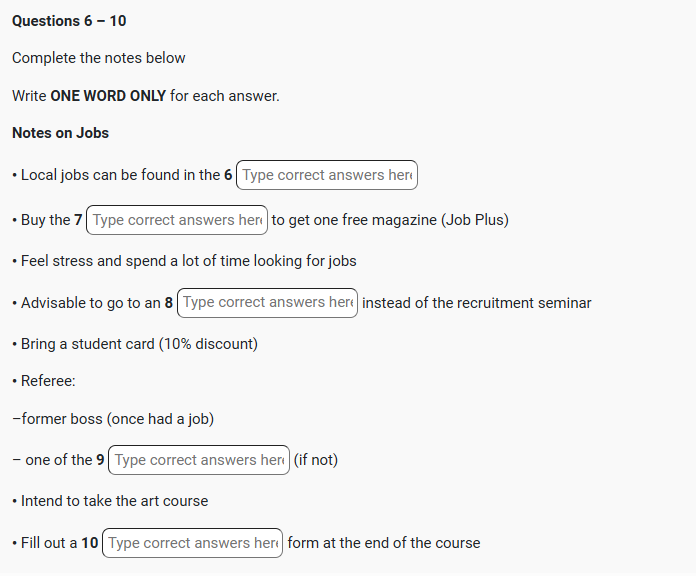Click the 'Complete the notes below' instruction
The height and width of the screenshot is (576, 696).
99,58
